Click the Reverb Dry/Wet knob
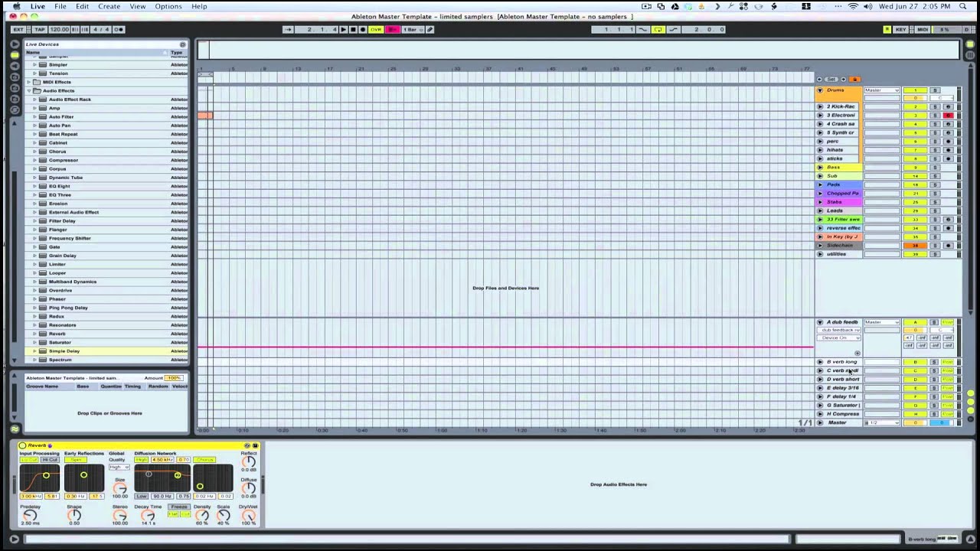 click(x=249, y=515)
